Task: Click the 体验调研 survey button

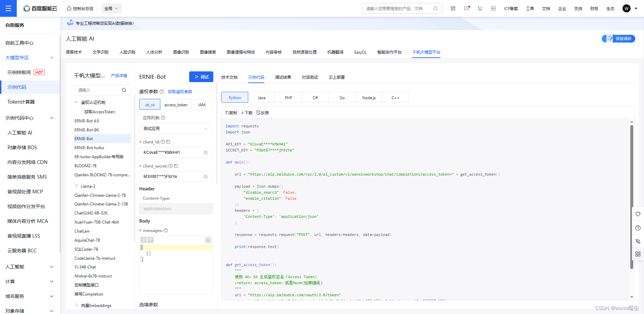Action: coord(618,39)
